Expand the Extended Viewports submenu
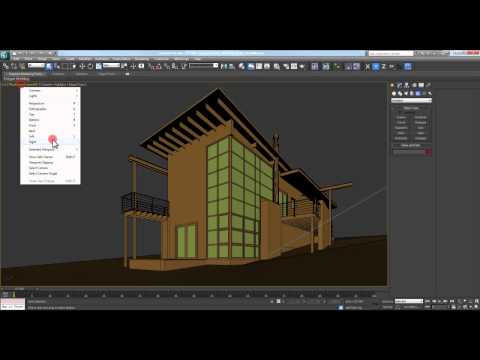Viewport: 480px width, 360px height. pyautogui.click(x=50, y=149)
